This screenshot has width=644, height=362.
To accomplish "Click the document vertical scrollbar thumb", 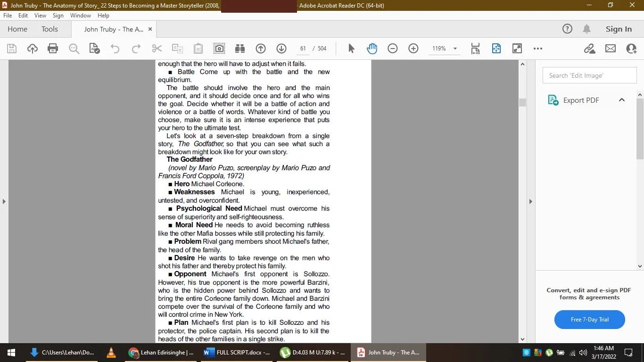I will 522,103.
